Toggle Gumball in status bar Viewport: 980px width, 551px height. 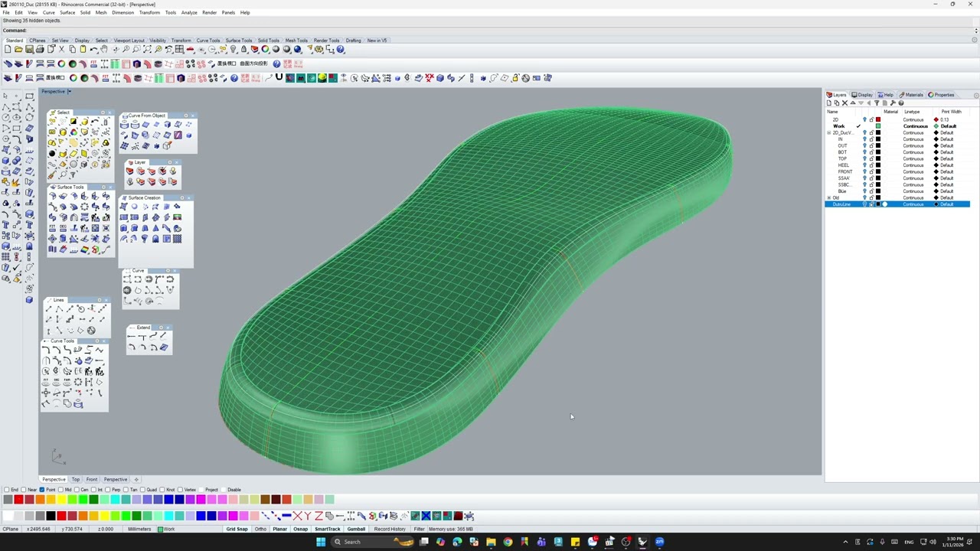pos(356,529)
